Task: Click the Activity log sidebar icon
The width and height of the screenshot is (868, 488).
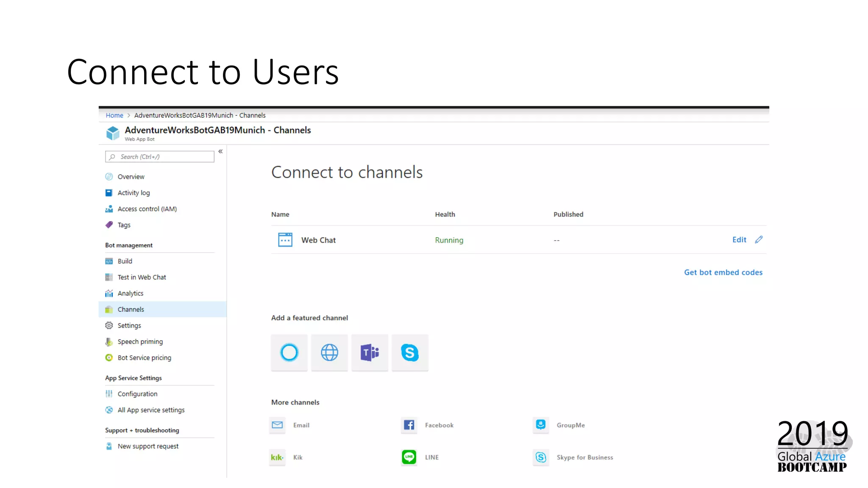Action: click(x=109, y=193)
